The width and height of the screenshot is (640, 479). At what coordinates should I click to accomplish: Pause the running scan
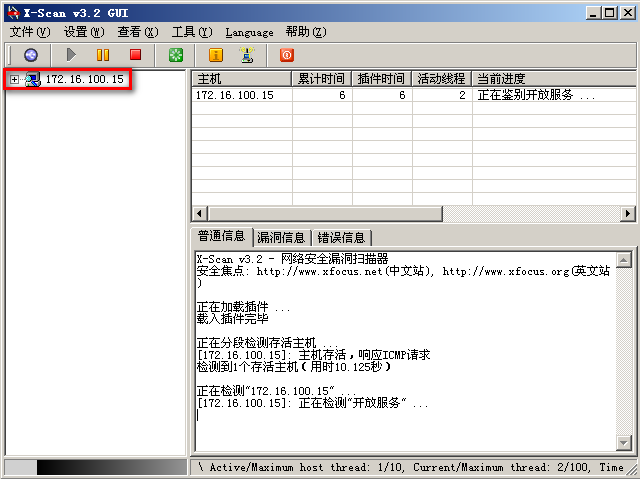[x=103, y=55]
